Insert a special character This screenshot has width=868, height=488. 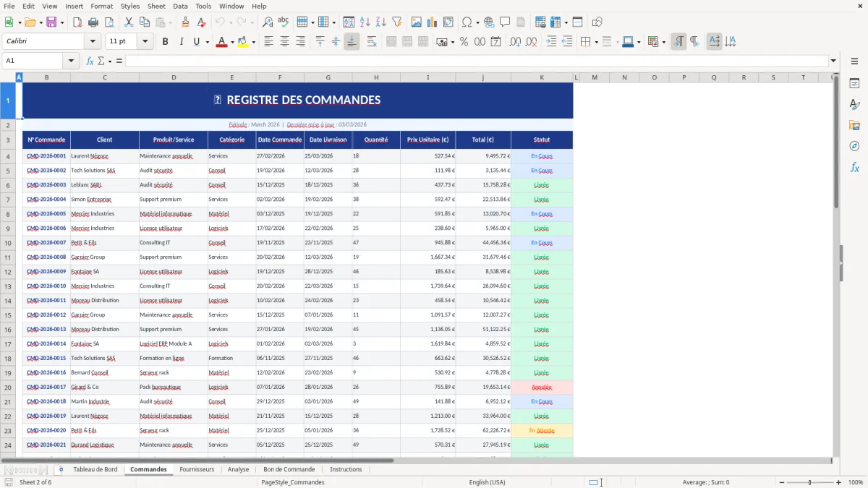(x=467, y=22)
